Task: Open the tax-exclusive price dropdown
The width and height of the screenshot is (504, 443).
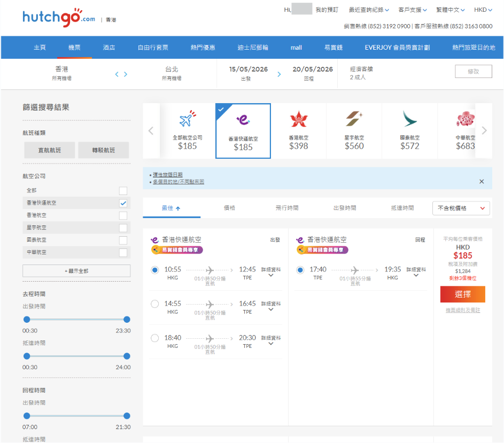Action: [461, 208]
